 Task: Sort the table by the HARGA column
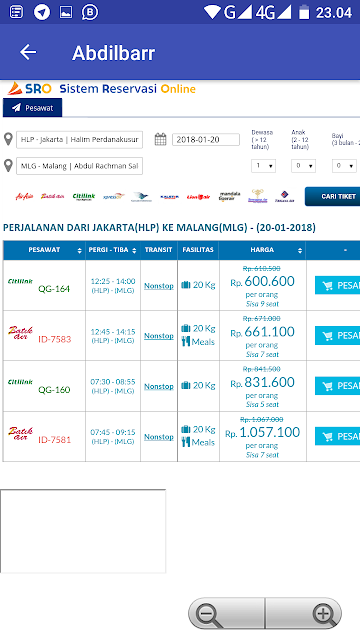click(262, 250)
